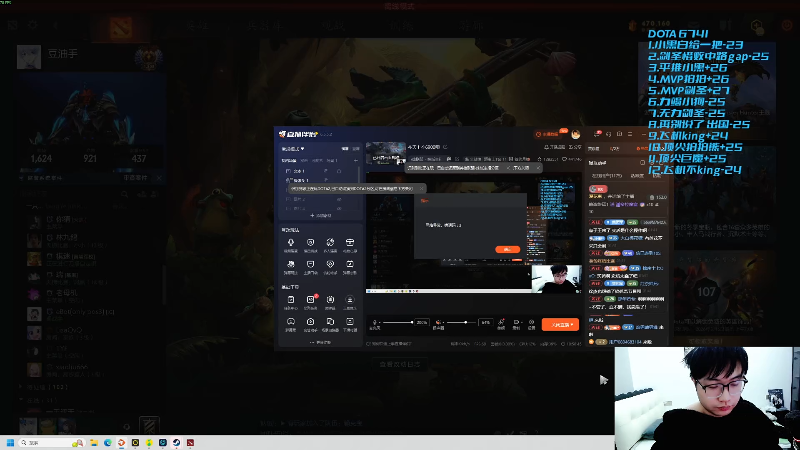This screenshot has width=800, height=450.
Task: Click the 200% microphone volume value box
Action: click(421, 322)
